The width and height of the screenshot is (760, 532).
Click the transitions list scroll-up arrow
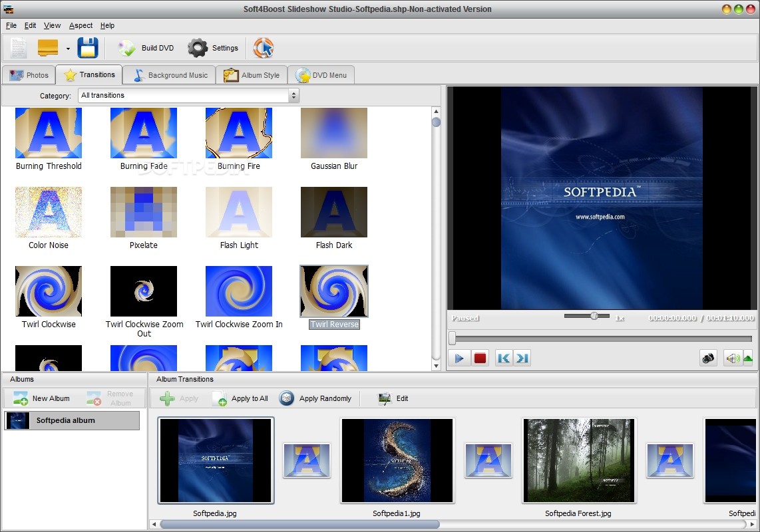pos(436,111)
